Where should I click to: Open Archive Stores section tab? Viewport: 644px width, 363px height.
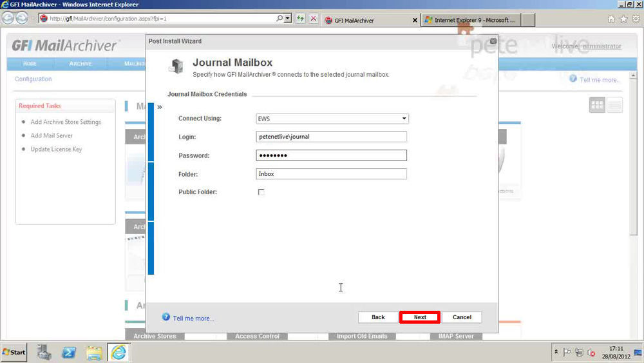coord(155,336)
